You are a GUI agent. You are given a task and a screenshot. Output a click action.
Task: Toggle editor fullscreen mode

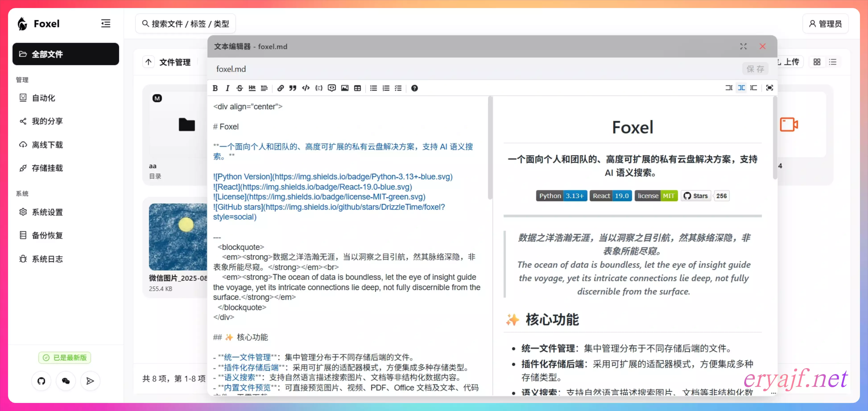pos(770,88)
